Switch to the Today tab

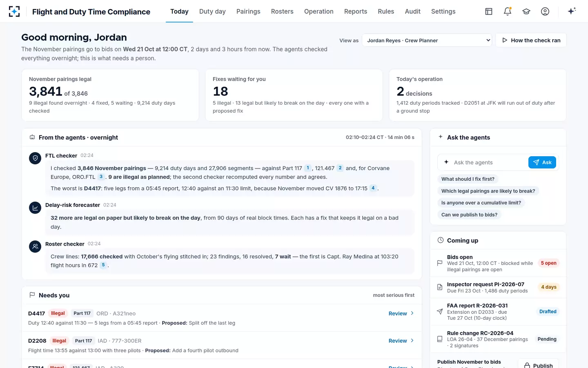click(x=179, y=11)
